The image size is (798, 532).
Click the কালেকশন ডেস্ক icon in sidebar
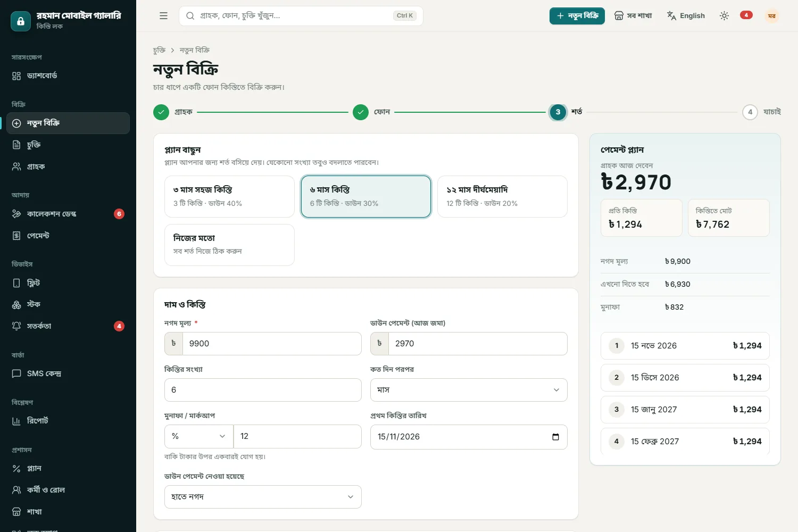[x=16, y=214]
